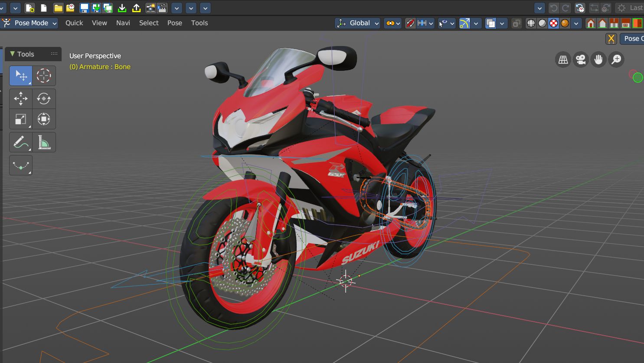Image resolution: width=644 pixels, height=363 pixels.
Task: Toggle perspective/orthographic grid view button
Action: tap(563, 59)
